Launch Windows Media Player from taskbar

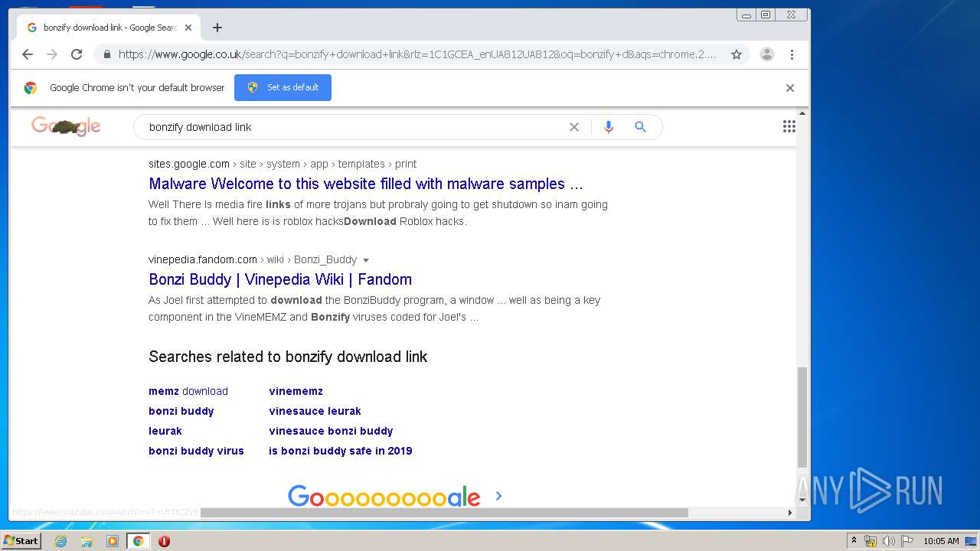click(113, 541)
